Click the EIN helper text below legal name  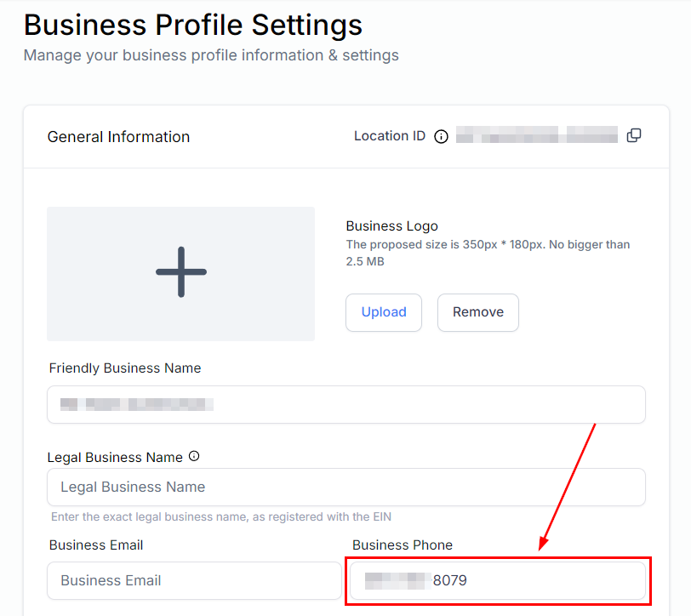[x=221, y=516]
